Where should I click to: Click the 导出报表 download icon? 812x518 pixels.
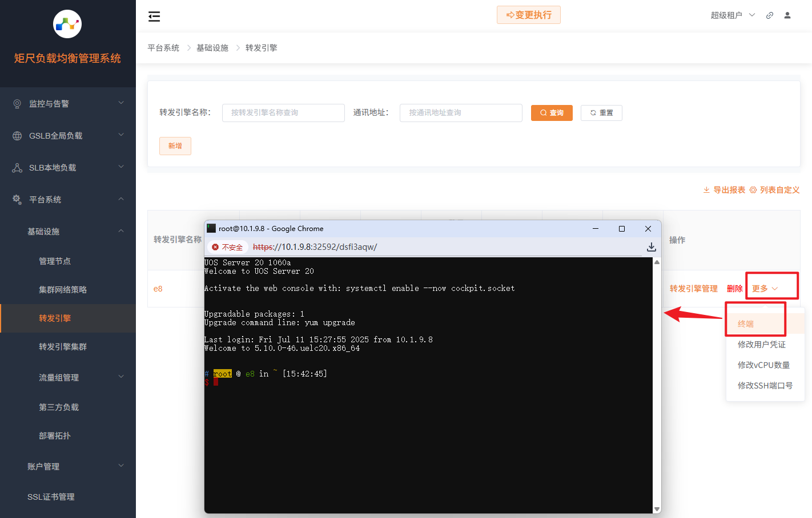coord(706,190)
